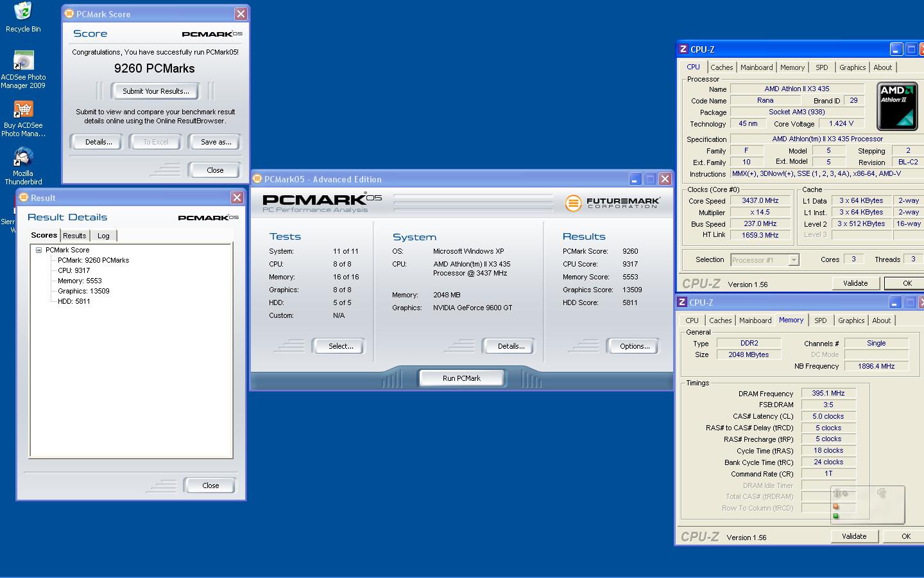
Task: Minimize the top CPU-Z window
Action: [x=896, y=49]
